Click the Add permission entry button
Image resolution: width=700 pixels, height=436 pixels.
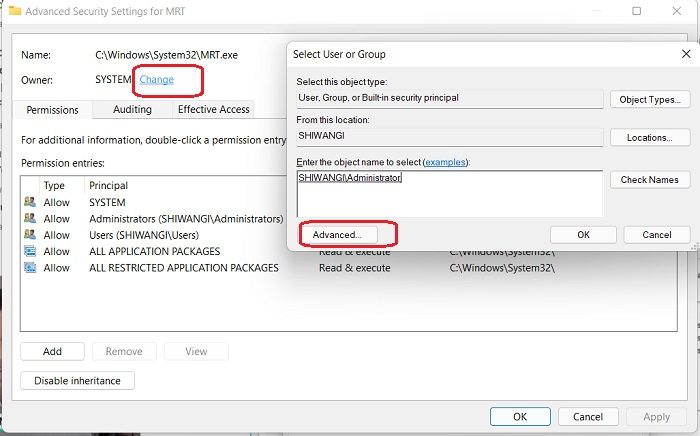click(52, 351)
